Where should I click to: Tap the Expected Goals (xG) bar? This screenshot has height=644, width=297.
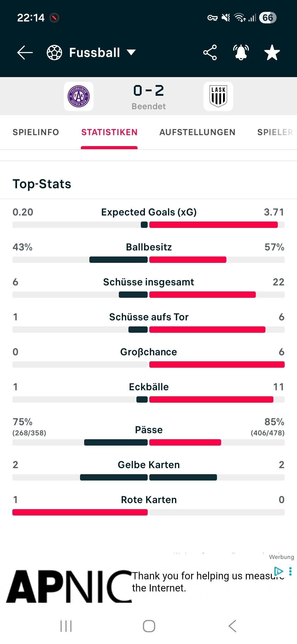[148, 225]
